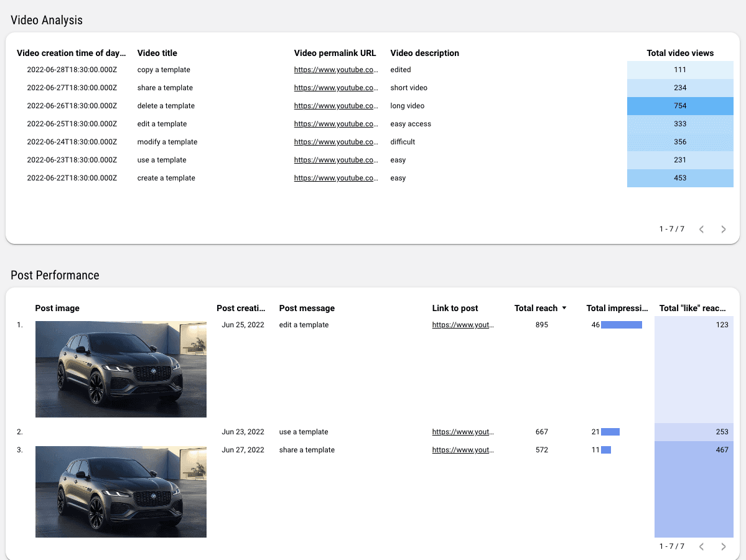
Task: Sort by the Total video views column header
Action: coord(680,53)
